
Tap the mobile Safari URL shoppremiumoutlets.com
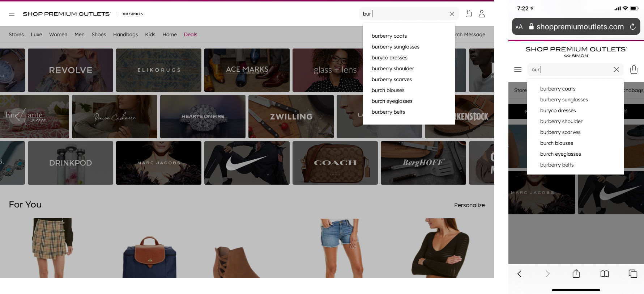[580, 27]
